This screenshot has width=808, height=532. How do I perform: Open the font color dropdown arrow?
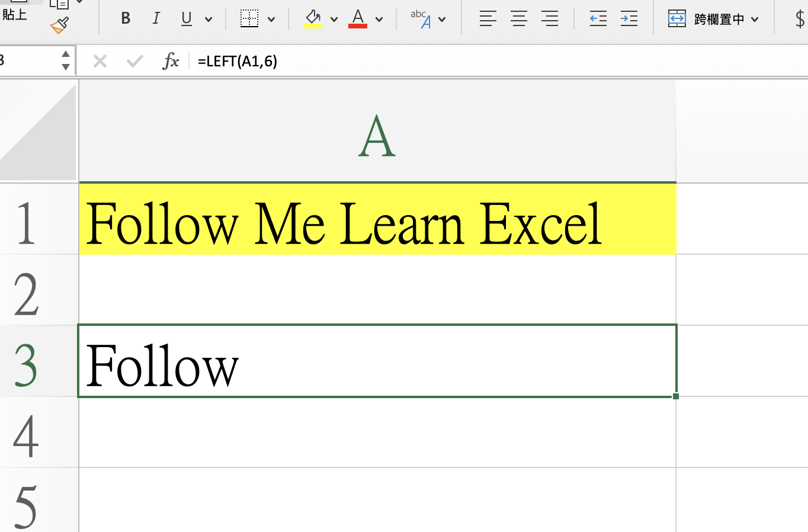click(x=379, y=20)
